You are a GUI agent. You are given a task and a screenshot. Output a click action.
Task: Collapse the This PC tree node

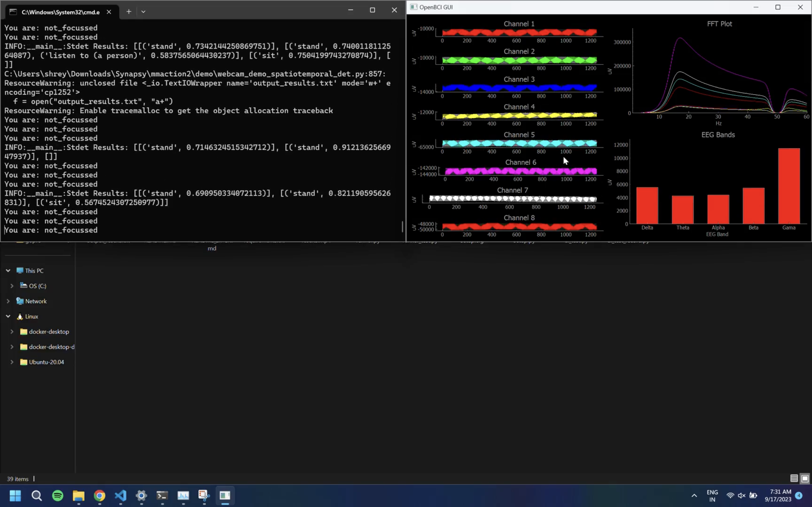pyautogui.click(x=8, y=271)
